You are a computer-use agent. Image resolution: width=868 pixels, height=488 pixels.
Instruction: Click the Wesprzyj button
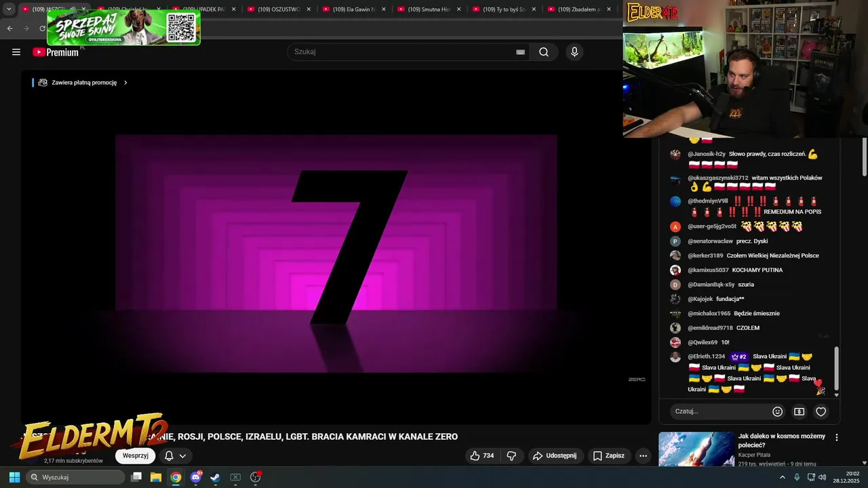coord(136,456)
